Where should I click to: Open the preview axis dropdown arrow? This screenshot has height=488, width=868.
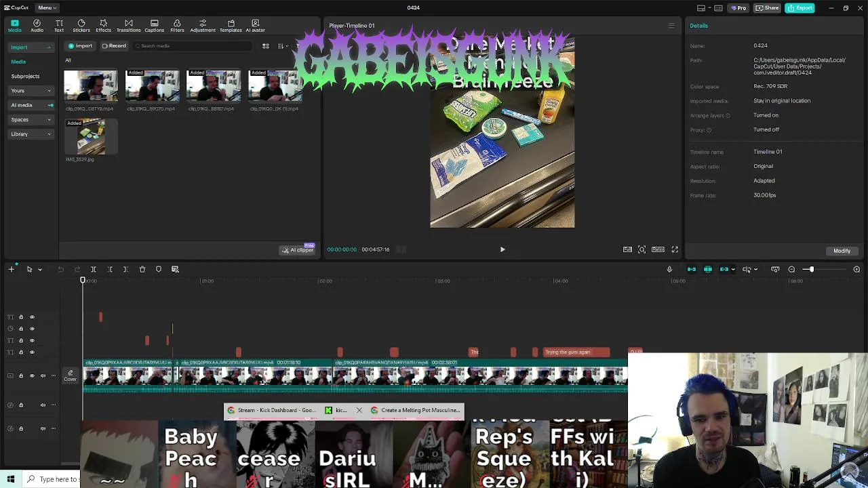tap(755, 269)
